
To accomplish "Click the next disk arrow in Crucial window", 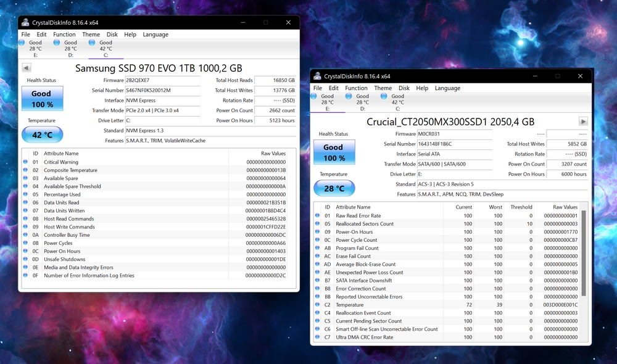I will 583,121.
